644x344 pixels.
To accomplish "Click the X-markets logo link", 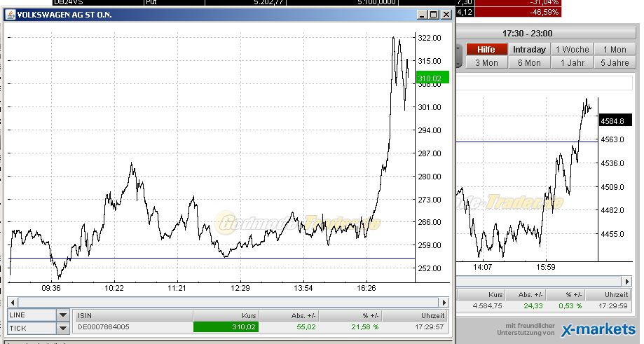I will [x=598, y=329].
